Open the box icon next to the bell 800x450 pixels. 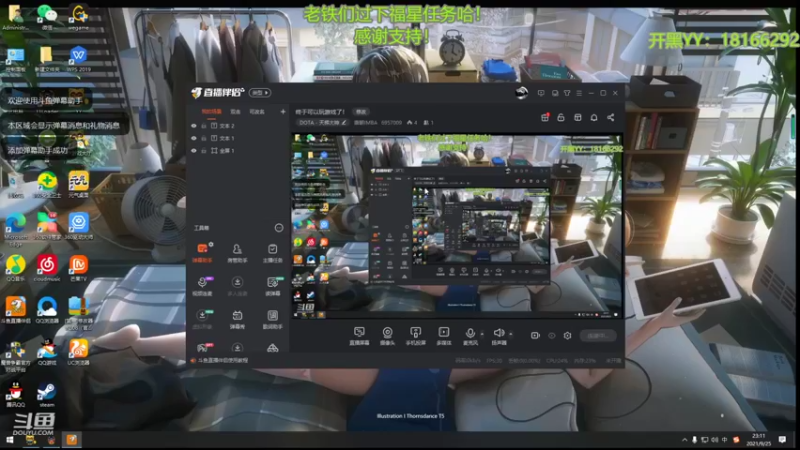click(x=578, y=117)
